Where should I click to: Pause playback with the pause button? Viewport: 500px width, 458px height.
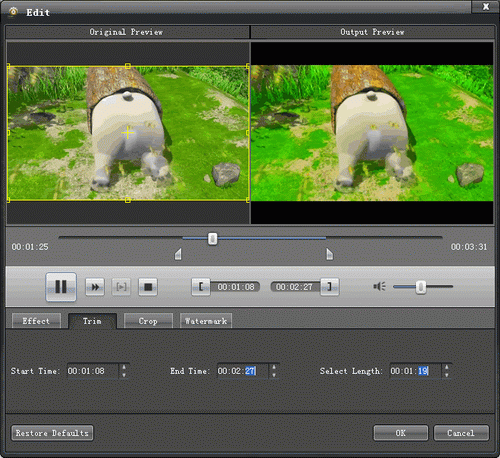pyautogui.click(x=61, y=287)
